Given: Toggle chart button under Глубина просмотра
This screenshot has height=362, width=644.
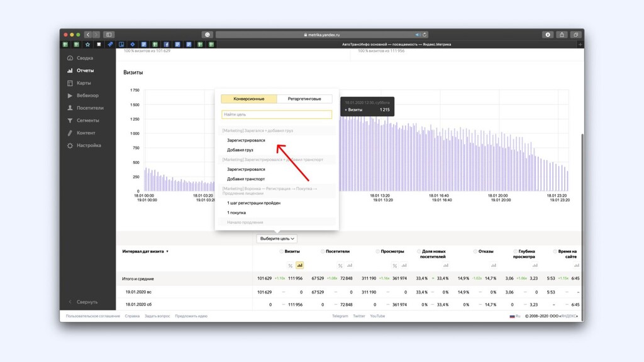Looking at the screenshot, I should (x=535, y=266).
